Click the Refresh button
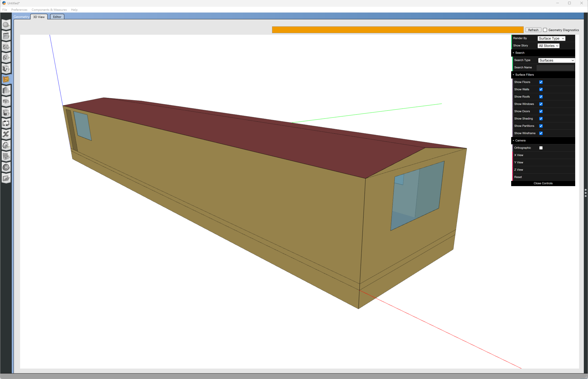This screenshot has height=379, width=588. [533, 30]
